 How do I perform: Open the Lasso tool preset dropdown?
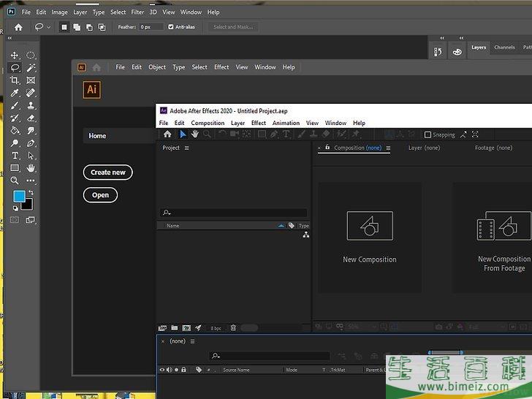pos(48,27)
